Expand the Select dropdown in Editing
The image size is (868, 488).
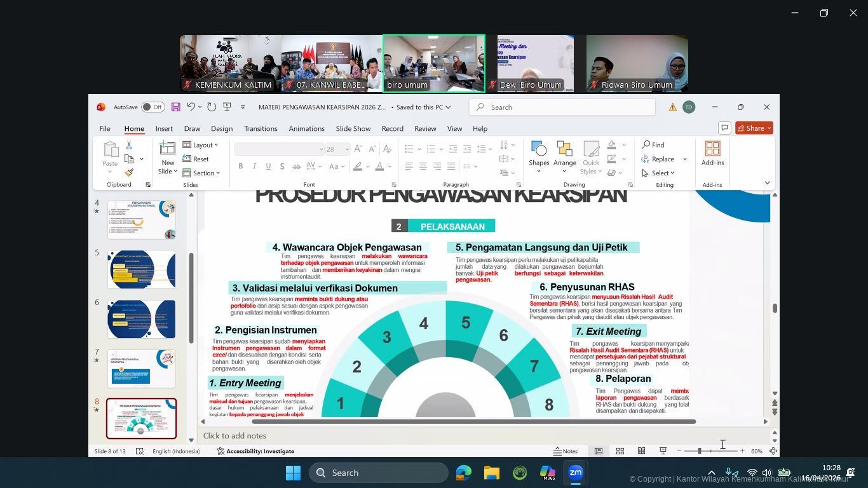click(x=658, y=173)
